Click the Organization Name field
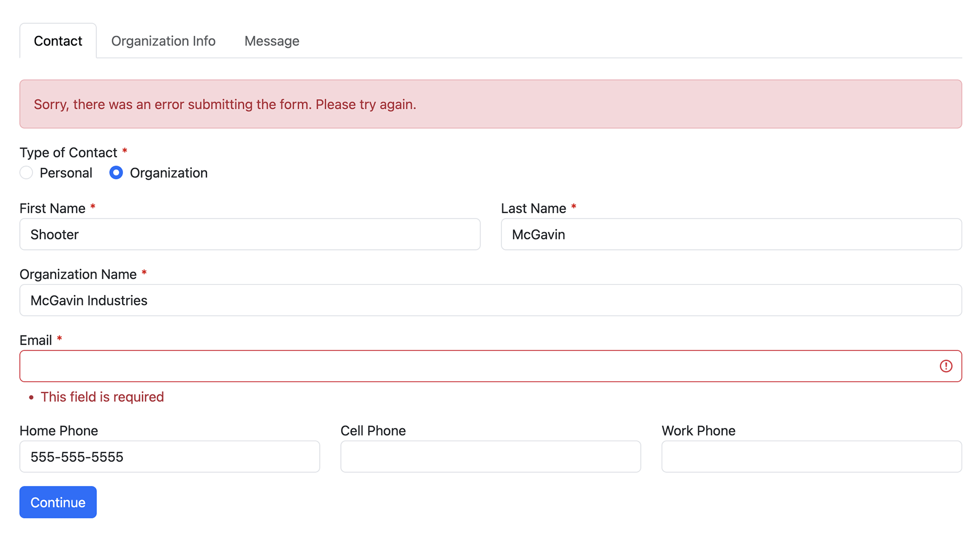Screen dimensions: 980x536 click(x=490, y=300)
